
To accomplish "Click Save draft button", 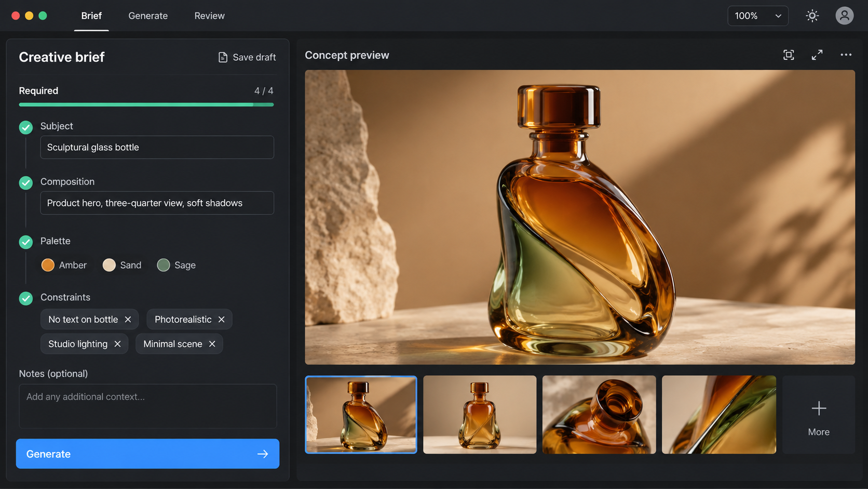I will (x=247, y=57).
